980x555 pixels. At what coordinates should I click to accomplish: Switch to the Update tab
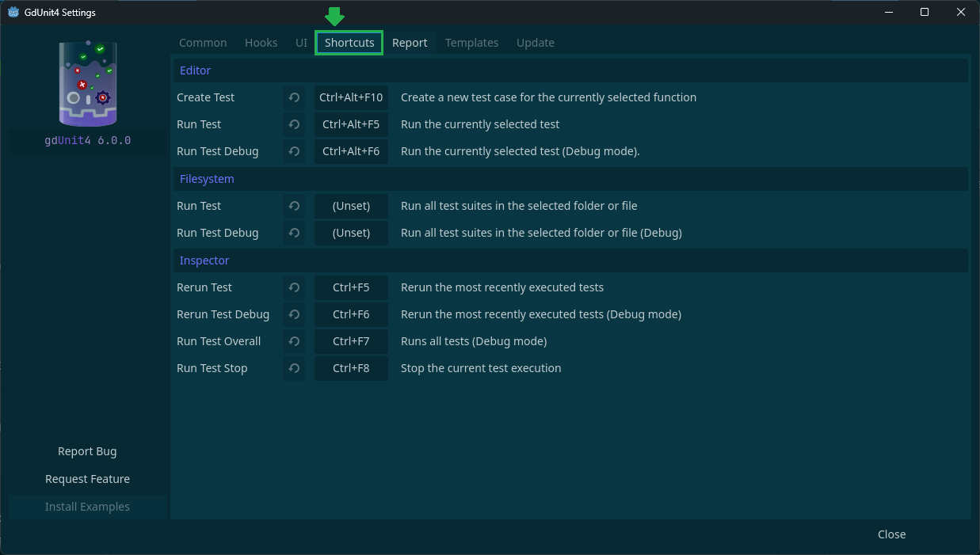[x=536, y=43]
